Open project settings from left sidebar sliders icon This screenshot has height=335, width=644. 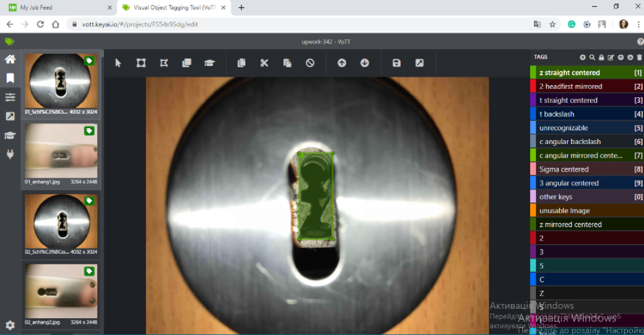(x=10, y=97)
